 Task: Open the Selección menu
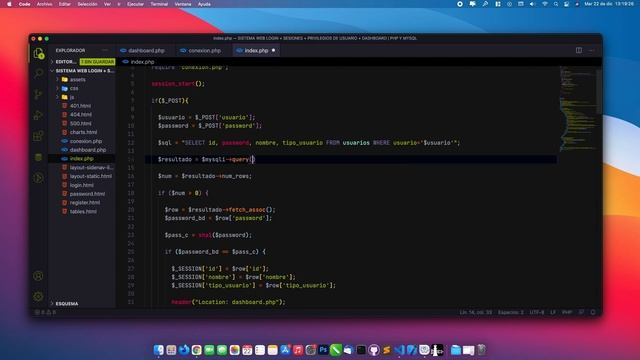pyautogui.click(x=87, y=4)
